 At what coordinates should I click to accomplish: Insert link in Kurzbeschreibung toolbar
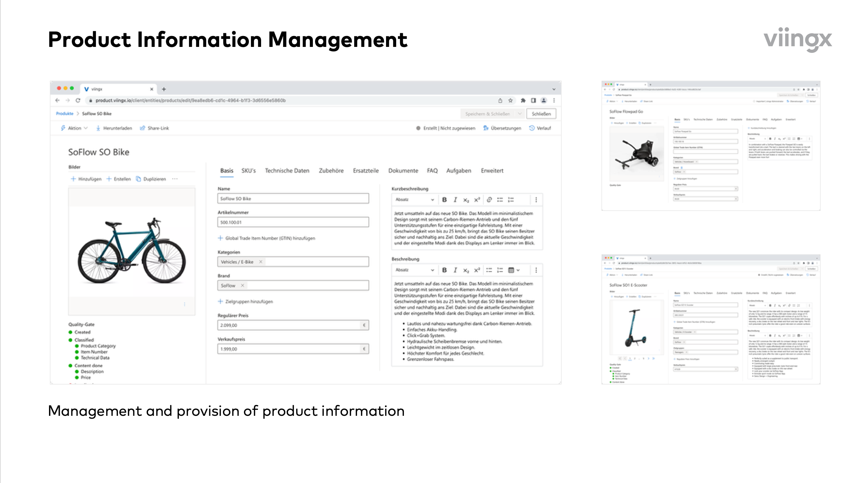pos(489,200)
